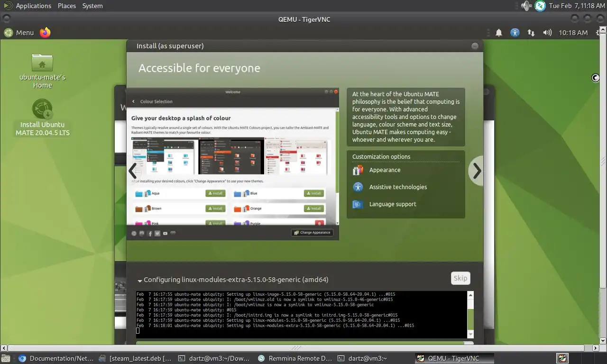
Task: Switch to dartz@vm3:~/Dow... terminal task
Action: pos(214,358)
